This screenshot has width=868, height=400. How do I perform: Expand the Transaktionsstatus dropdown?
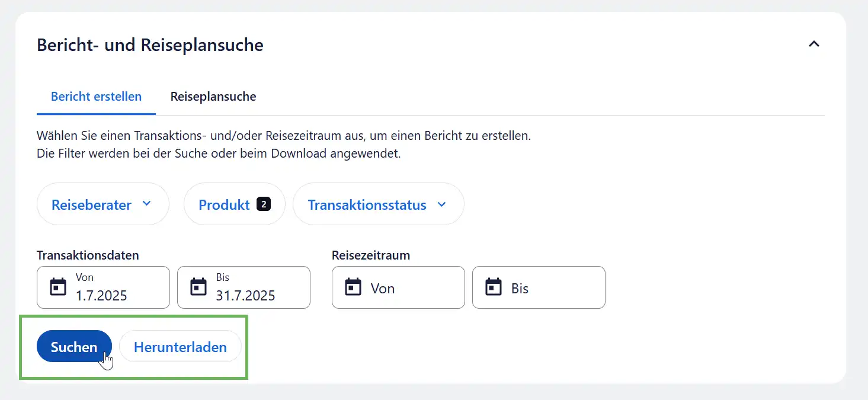[367, 204]
